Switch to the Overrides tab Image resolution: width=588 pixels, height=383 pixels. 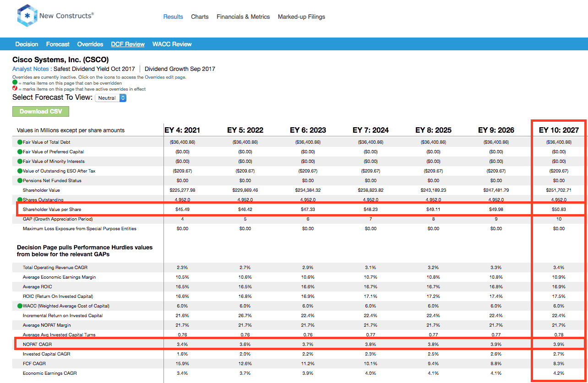click(90, 44)
